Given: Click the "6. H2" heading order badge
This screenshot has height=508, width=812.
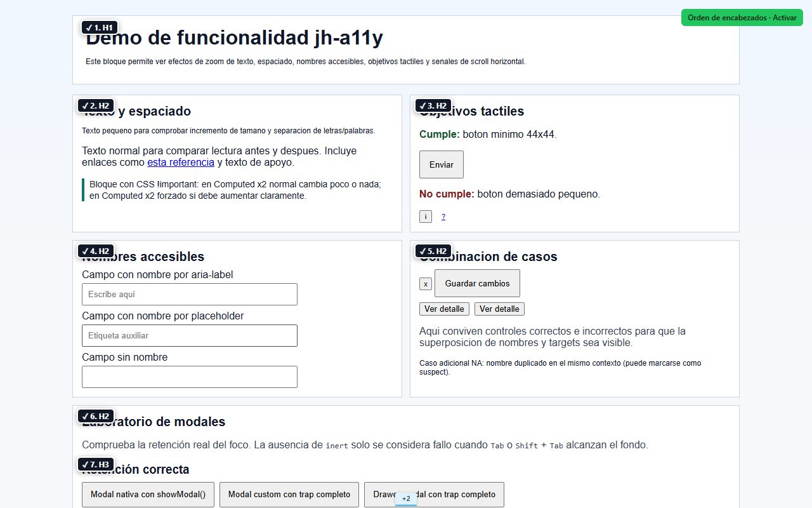Looking at the screenshot, I should click(95, 416).
